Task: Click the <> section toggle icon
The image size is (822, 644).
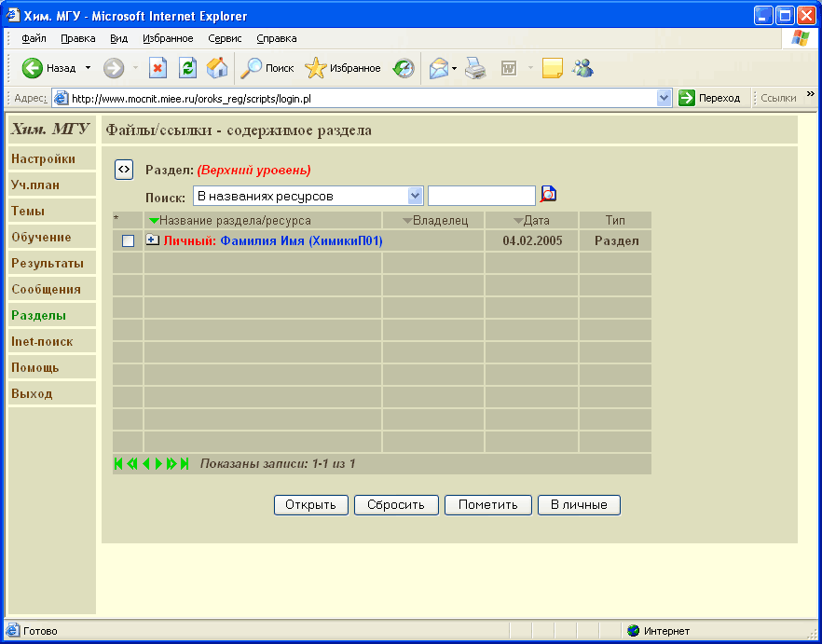Action: [x=124, y=170]
